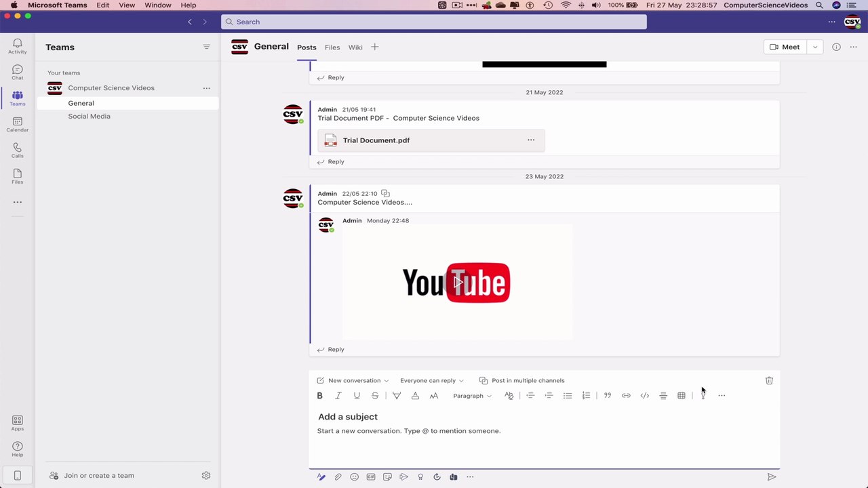Discard the draft with trash icon
This screenshot has width=868, height=488.
[769, 381]
